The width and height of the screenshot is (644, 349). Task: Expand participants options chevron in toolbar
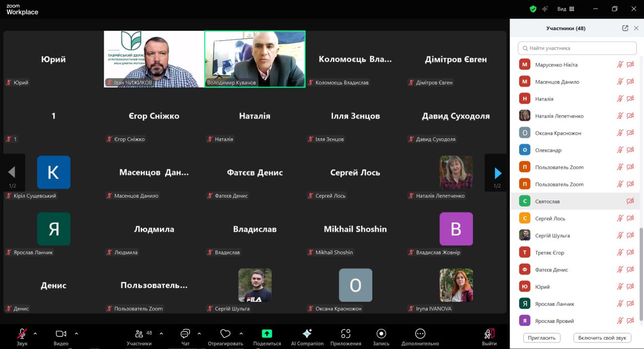tap(161, 333)
